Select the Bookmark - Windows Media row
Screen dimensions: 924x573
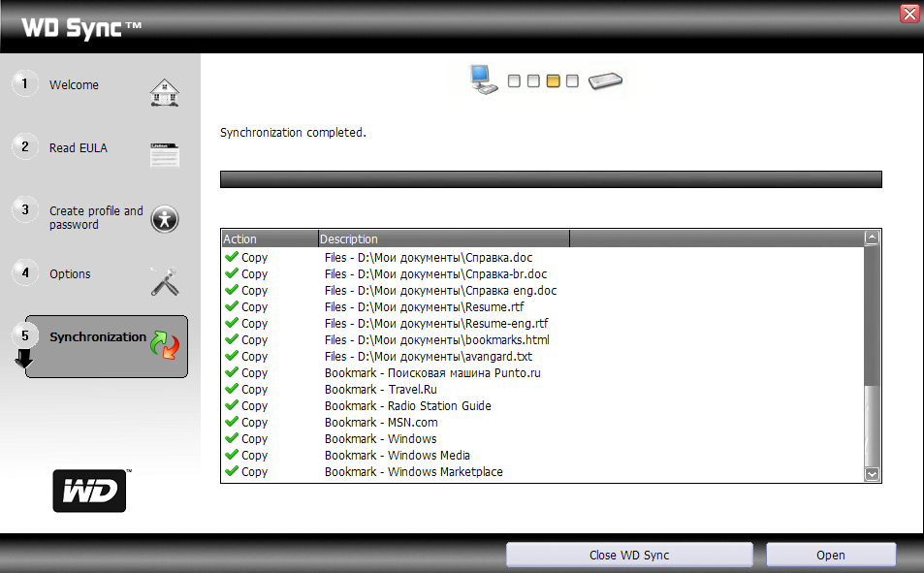tap(543, 456)
